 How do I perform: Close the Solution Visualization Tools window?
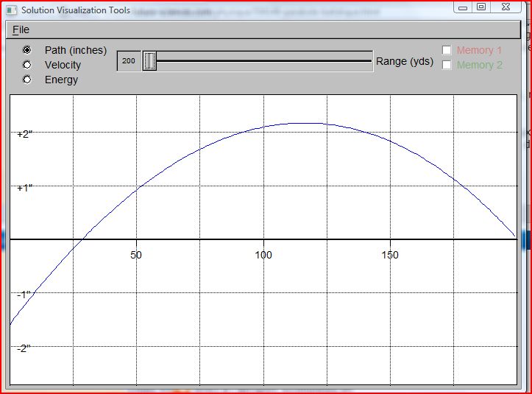(506, 7)
